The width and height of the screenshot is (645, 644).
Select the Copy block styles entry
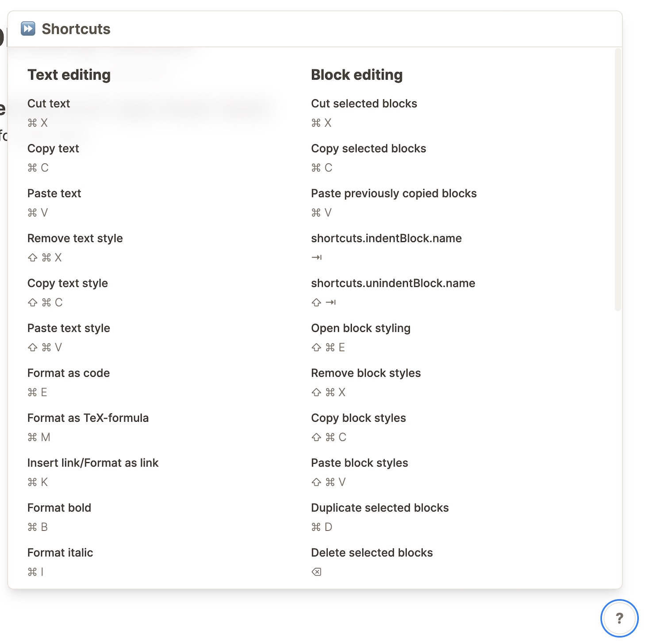(358, 418)
